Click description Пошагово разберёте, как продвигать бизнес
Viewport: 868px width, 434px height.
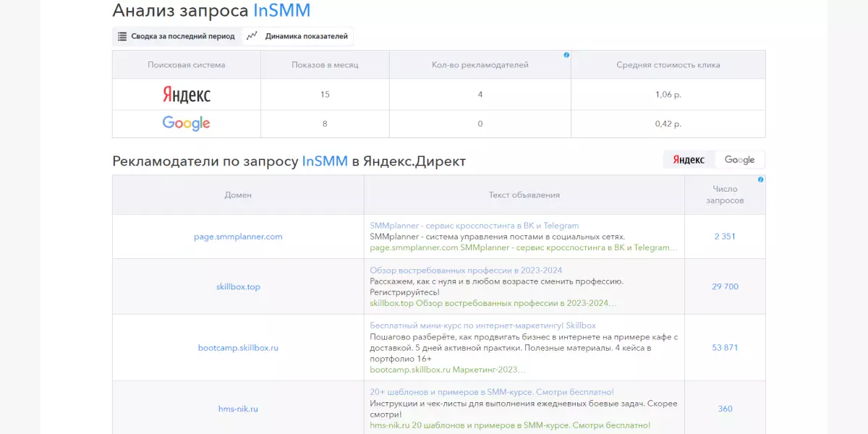point(524,348)
